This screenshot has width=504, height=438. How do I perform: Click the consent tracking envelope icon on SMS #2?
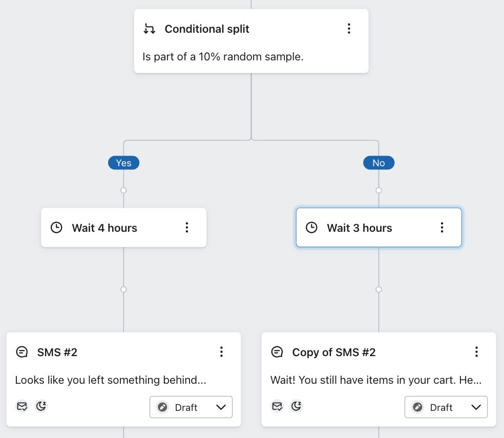22,406
